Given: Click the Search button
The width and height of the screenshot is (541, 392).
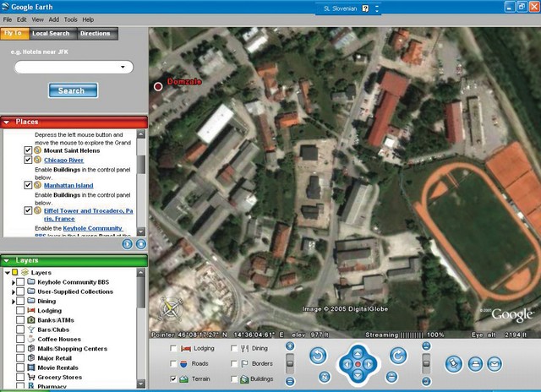Looking at the screenshot, I should 73,90.
